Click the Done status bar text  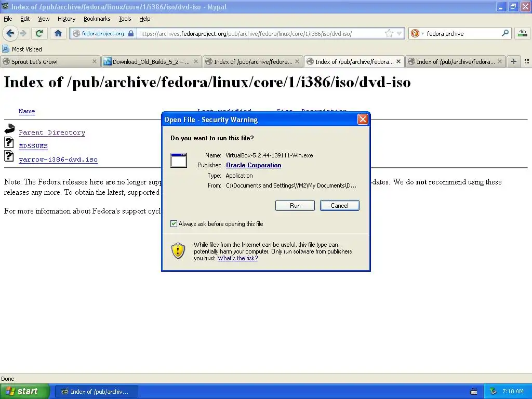point(7,379)
